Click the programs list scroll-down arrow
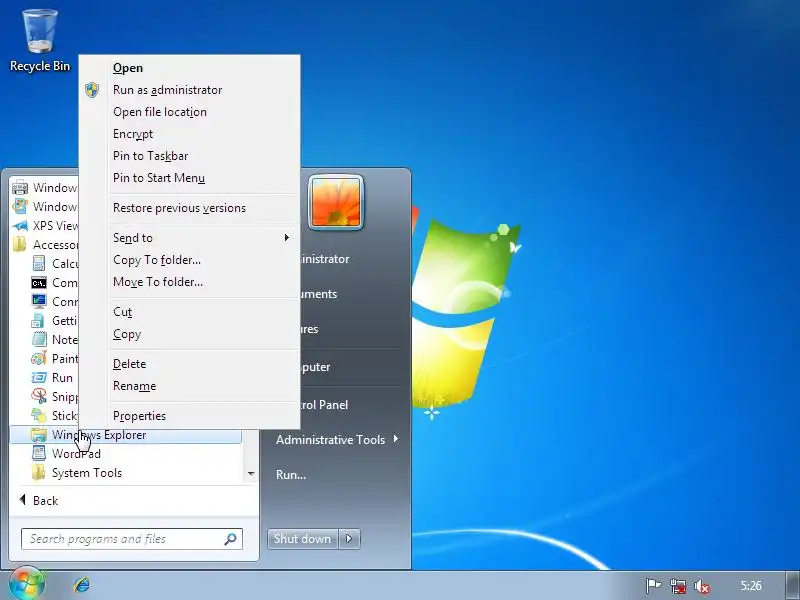800x600 pixels. 251,473
